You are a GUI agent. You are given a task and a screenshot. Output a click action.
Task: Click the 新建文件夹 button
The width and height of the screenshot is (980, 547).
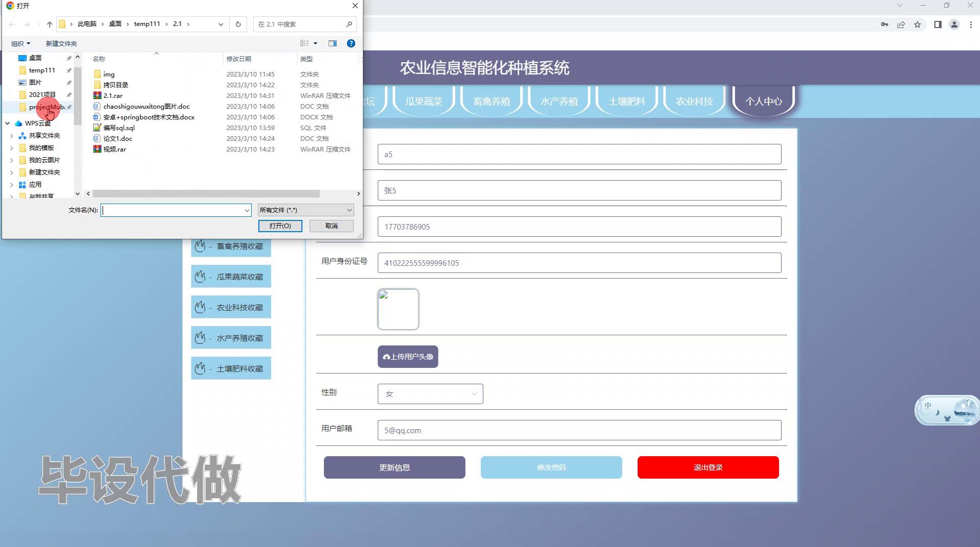click(x=61, y=43)
